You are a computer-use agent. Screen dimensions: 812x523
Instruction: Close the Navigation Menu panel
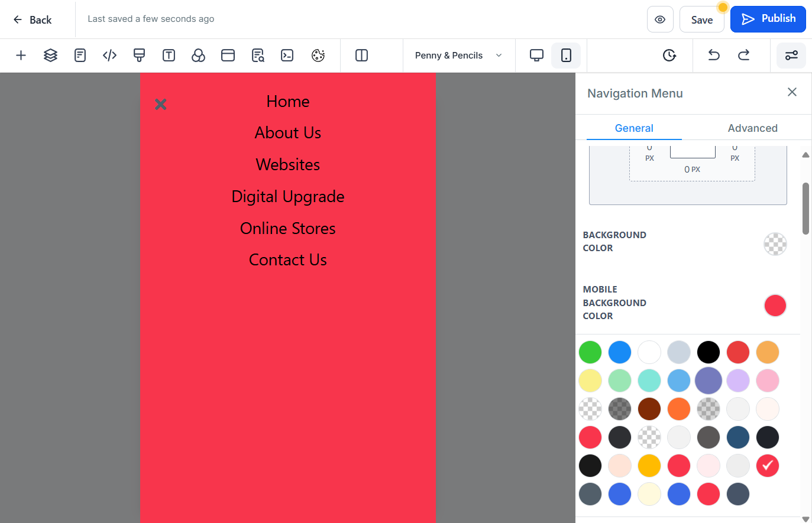point(792,92)
